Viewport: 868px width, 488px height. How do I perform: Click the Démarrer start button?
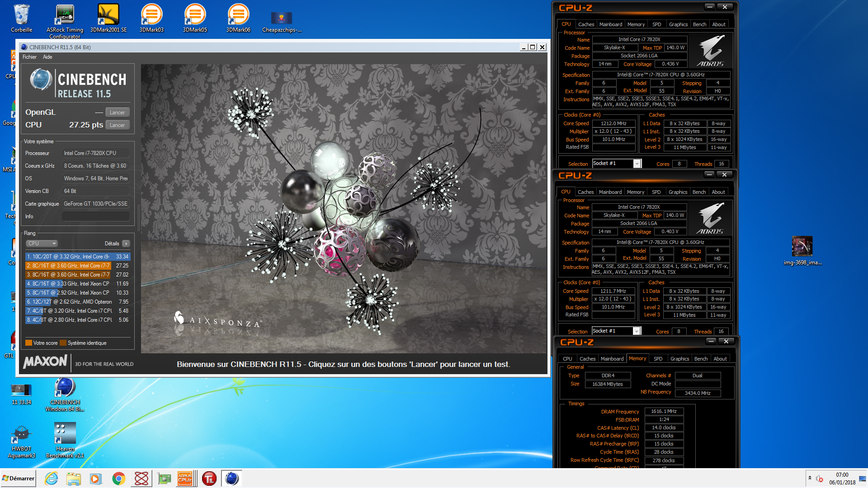[18, 479]
